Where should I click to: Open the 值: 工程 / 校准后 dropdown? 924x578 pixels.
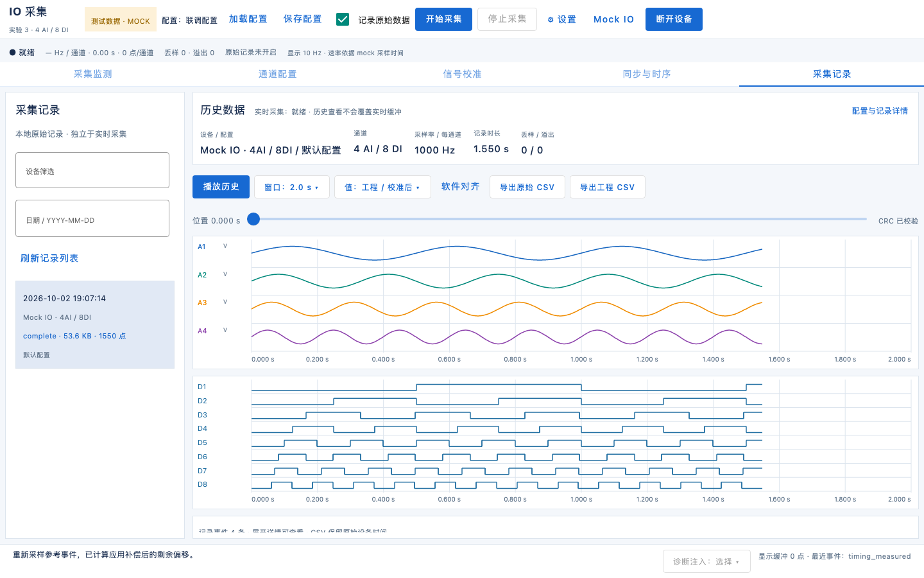coord(382,187)
